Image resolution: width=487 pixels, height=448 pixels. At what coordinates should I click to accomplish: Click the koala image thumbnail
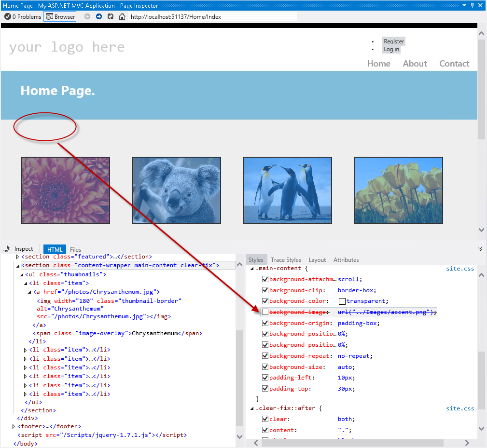[x=176, y=190]
